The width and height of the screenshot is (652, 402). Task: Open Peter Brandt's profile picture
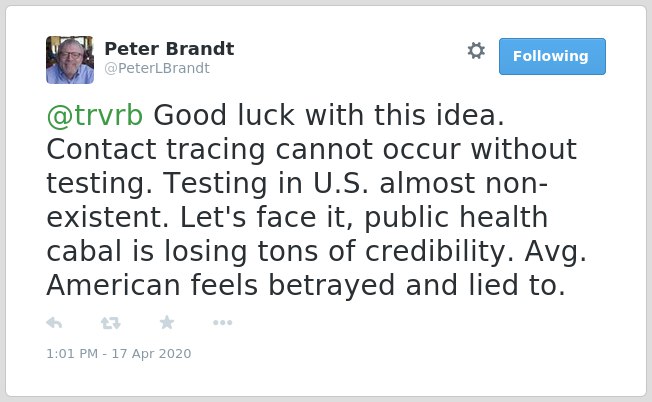click(x=70, y=60)
